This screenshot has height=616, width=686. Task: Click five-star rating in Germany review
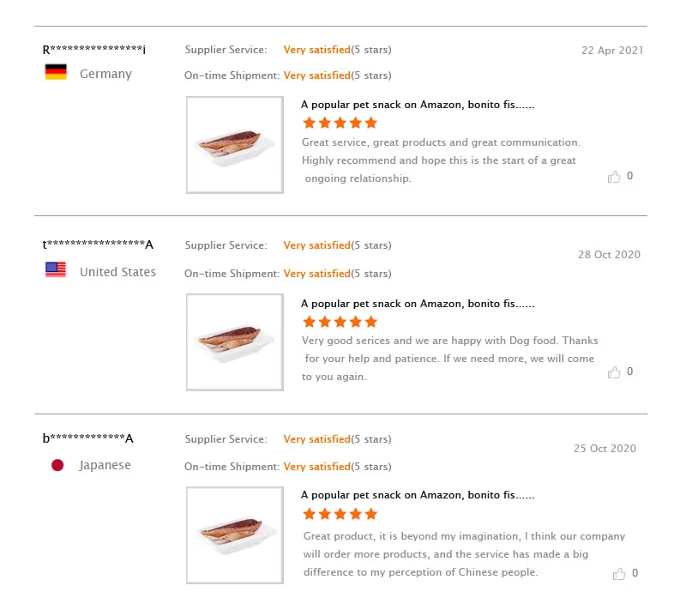(340, 124)
